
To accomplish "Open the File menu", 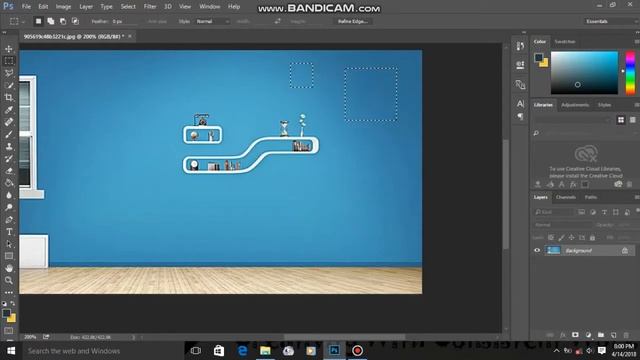I will coord(26,7).
